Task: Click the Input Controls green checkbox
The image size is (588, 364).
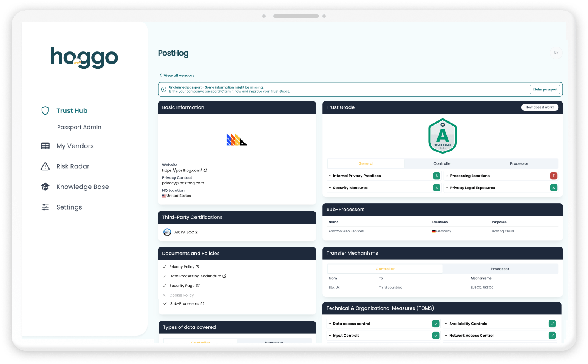Action: tap(436, 336)
